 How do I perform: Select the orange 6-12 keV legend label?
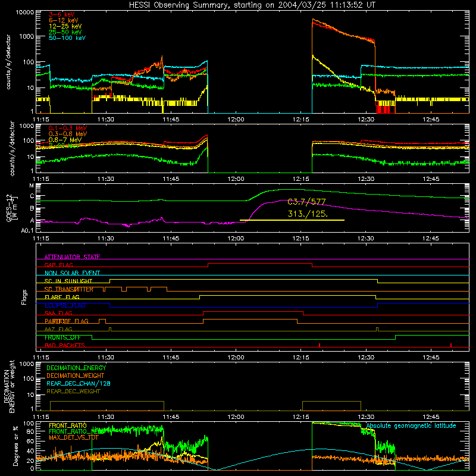(x=64, y=20)
